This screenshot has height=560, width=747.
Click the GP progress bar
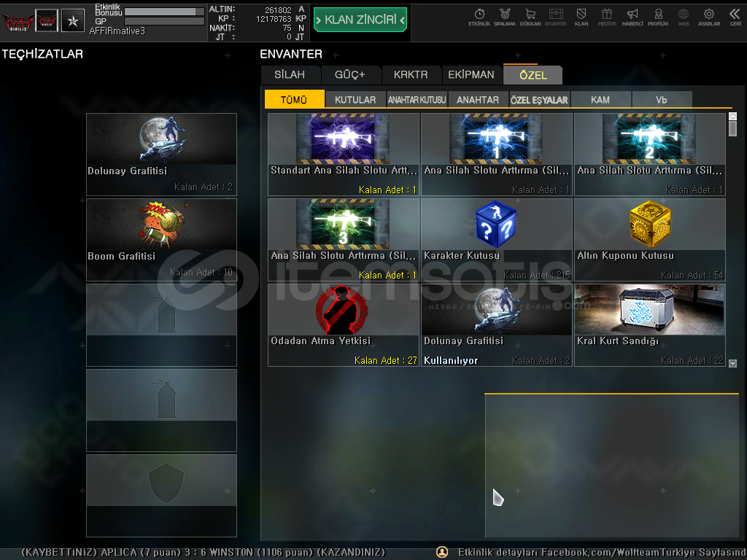164,21
